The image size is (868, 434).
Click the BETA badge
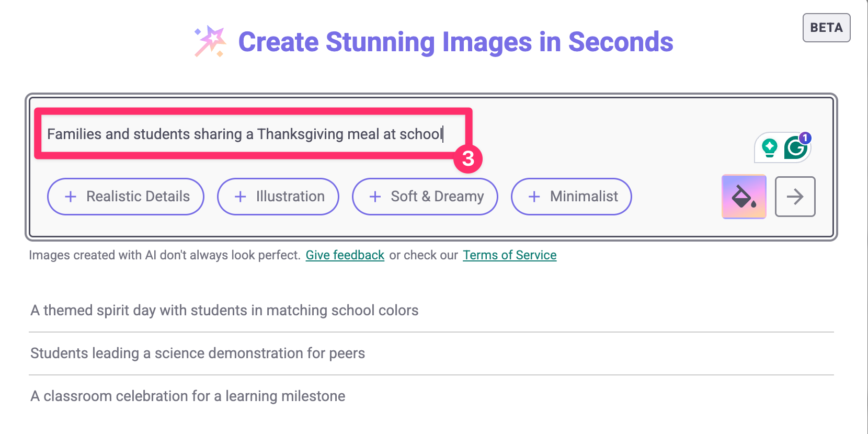click(x=826, y=28)
